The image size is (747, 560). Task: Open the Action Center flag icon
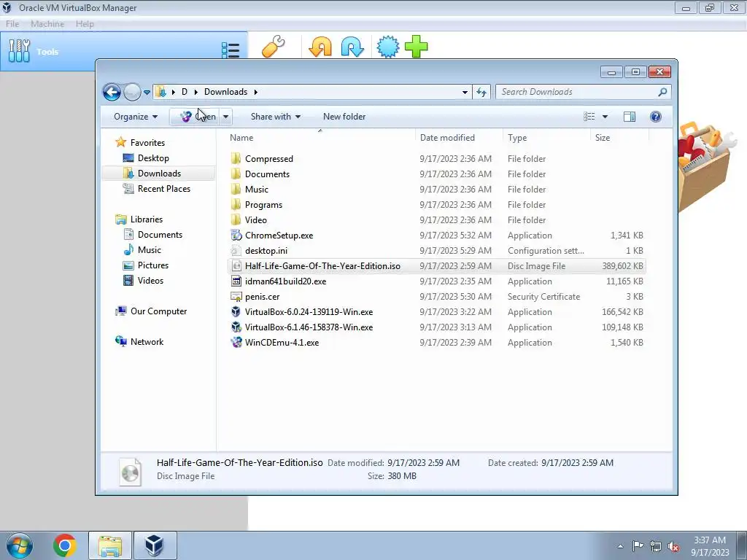638,545
